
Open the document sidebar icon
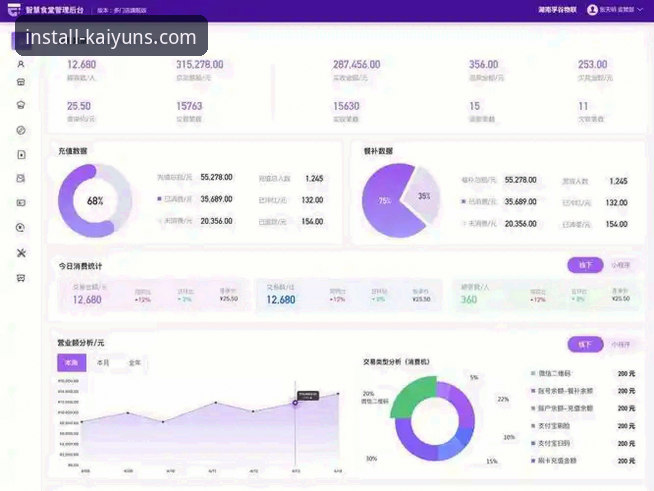21,155
